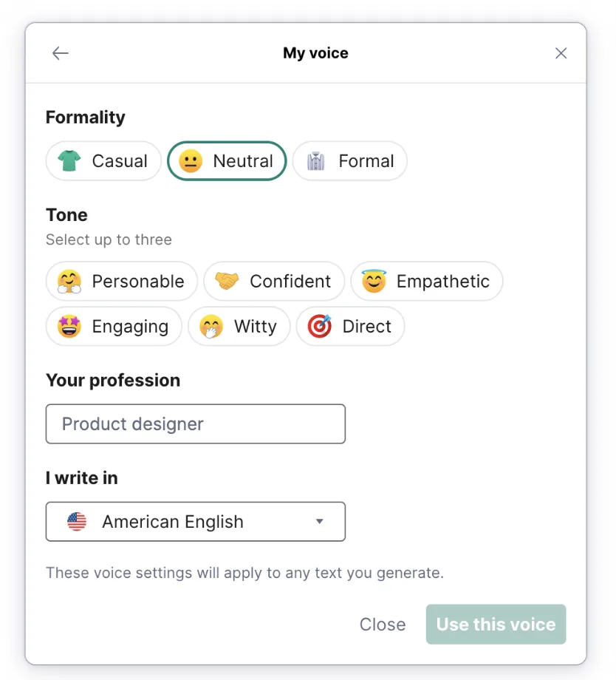Click the hugging face Personable emoji
Screen dimensions: 616x680
pos(69,282)
